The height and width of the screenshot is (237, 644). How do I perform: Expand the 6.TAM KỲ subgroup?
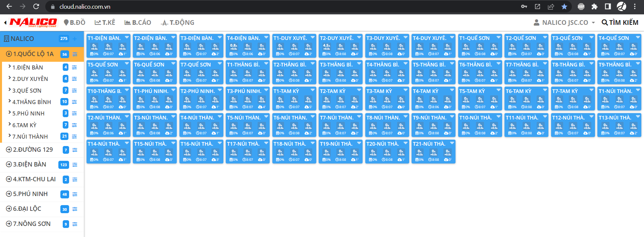[10, 125]
